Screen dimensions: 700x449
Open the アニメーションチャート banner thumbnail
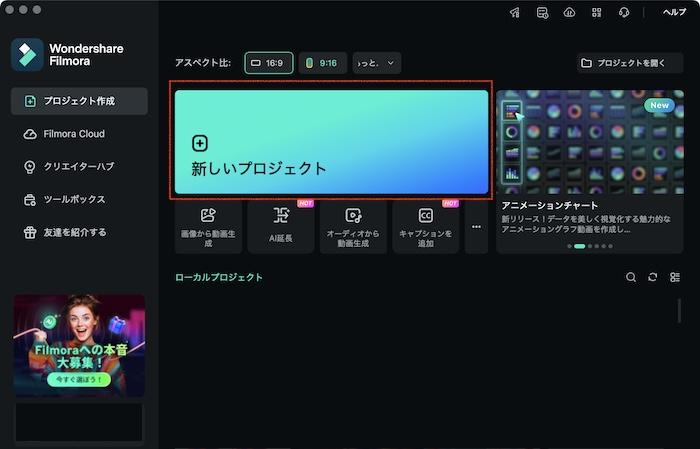tap(590, 142)
